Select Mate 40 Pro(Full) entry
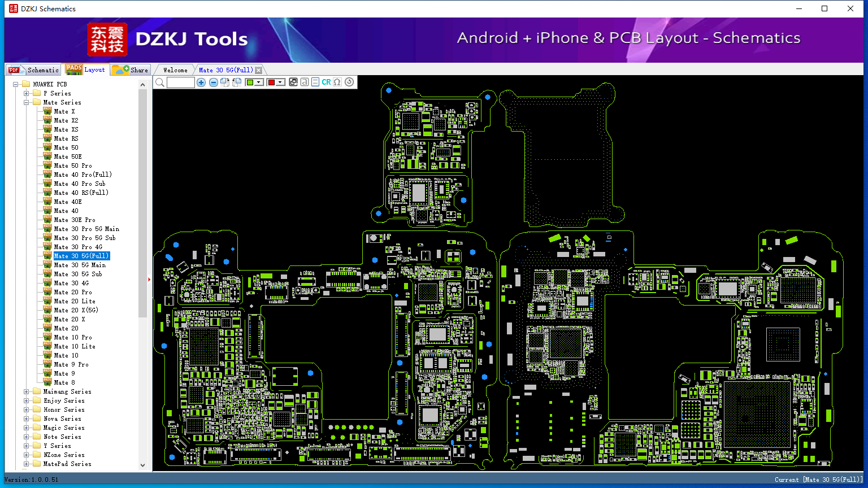Image resolution: width=868 pixels, height=488 pixels. (83, 175)
